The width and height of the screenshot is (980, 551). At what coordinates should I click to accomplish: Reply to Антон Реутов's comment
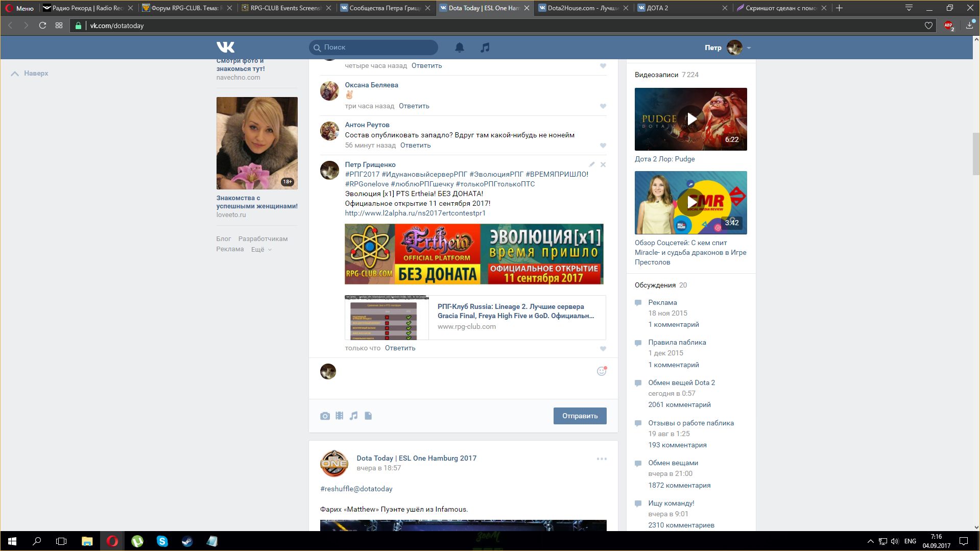pos(415,146)
